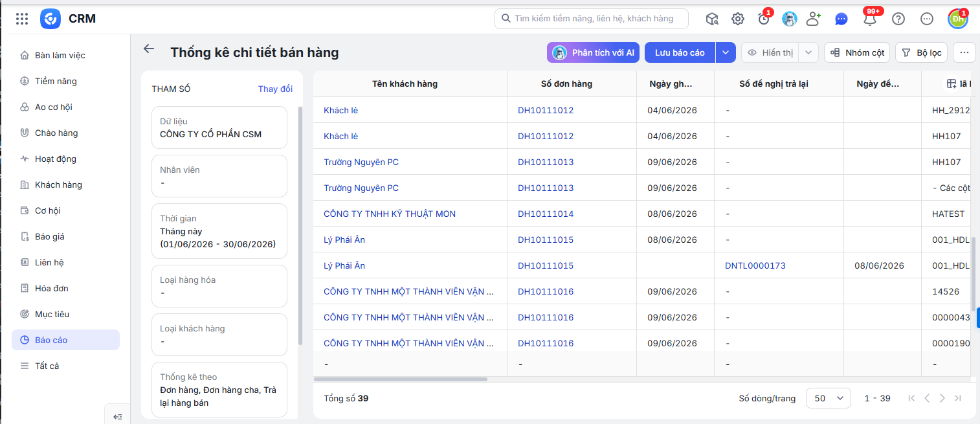
Task: Click the AI assistant avatar in header
Action: pos(790,19)
